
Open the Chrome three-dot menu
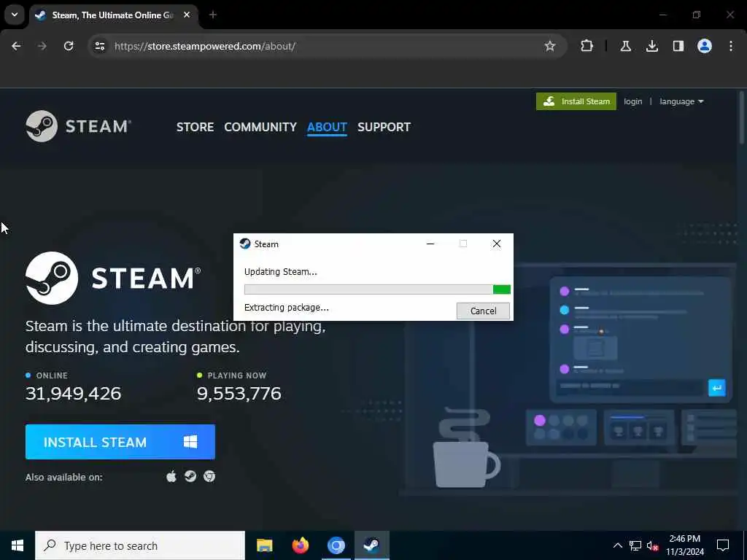click(x=730, y=46)
